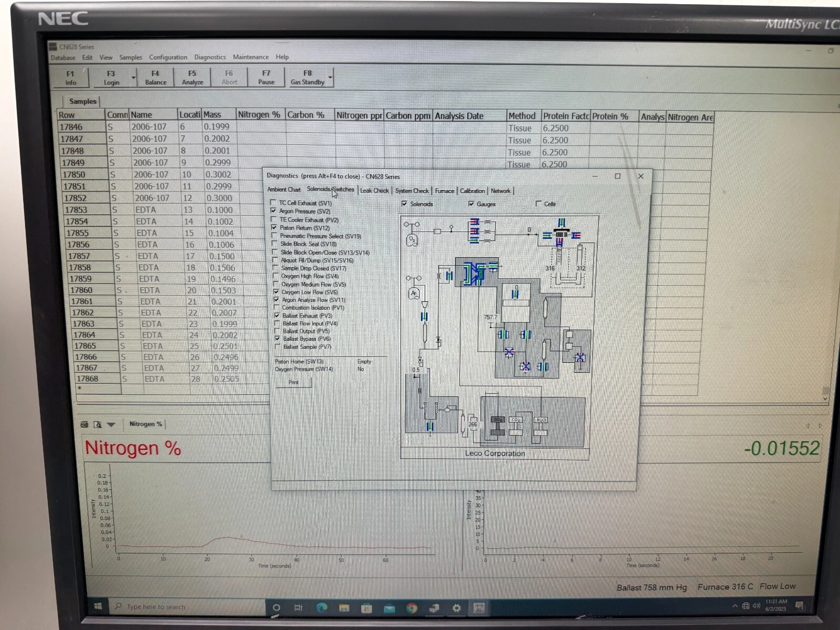Click the F1 Info toolbar button
This screenshot has width=840, height=630.
click(x=70, y=78)
